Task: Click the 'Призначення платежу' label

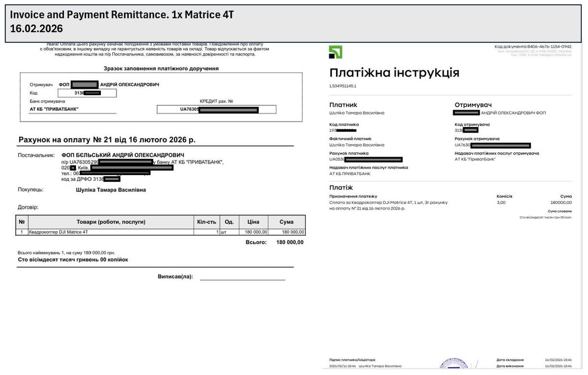Action: click(x=353, y=196)
